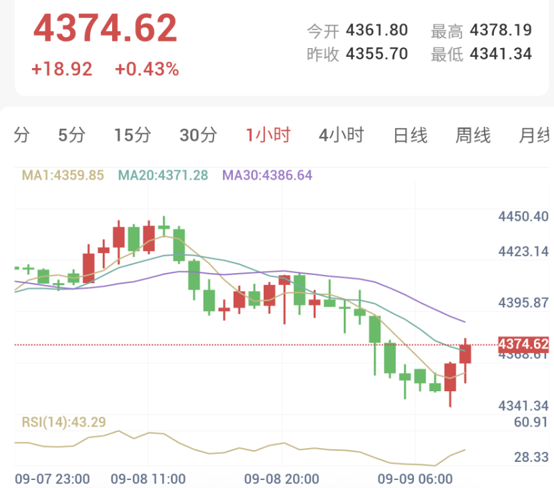554x488 pixels.
Task: Click the 今开 4361.80 opening value
Action: pyautogui.click(x=357, y=30)
